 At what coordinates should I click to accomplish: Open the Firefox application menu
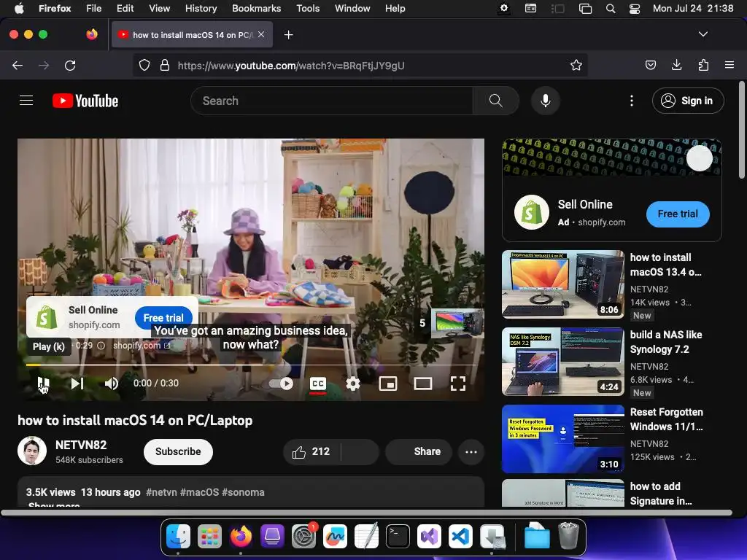click(x=729, y=65)
